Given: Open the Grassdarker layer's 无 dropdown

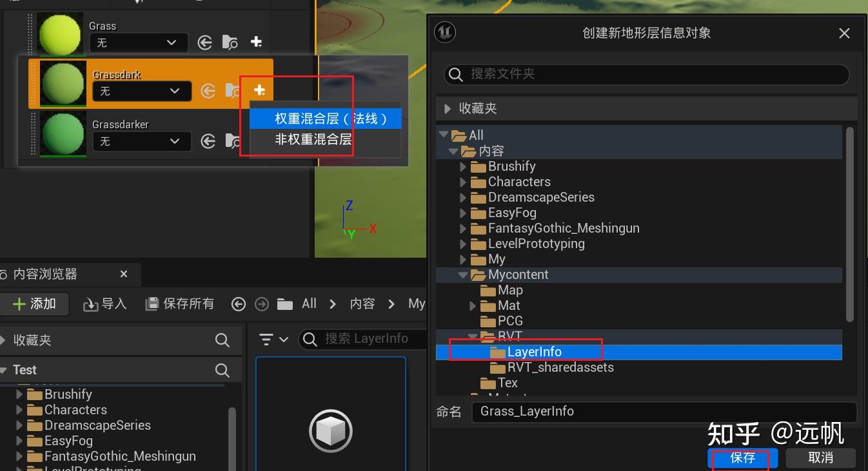Looking at the screenshot, I should [141, 141].
